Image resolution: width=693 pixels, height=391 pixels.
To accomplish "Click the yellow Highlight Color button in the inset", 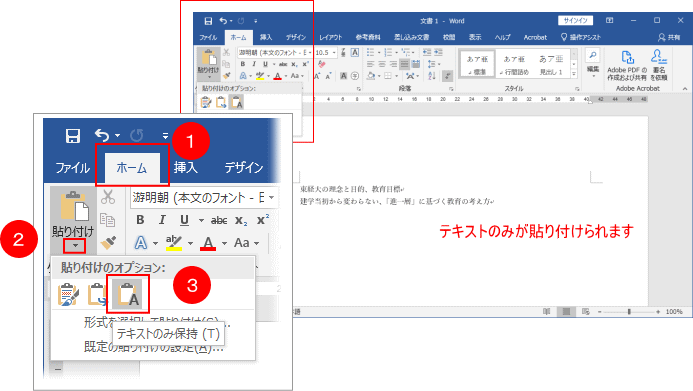I will pos(174,243).
